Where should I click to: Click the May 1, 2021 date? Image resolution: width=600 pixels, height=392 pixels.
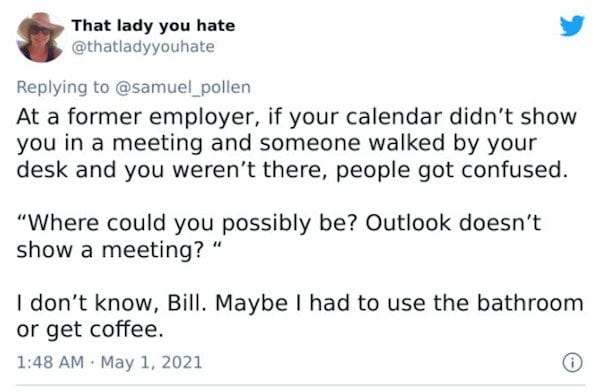pyautogui.click(x=151, y=362)
